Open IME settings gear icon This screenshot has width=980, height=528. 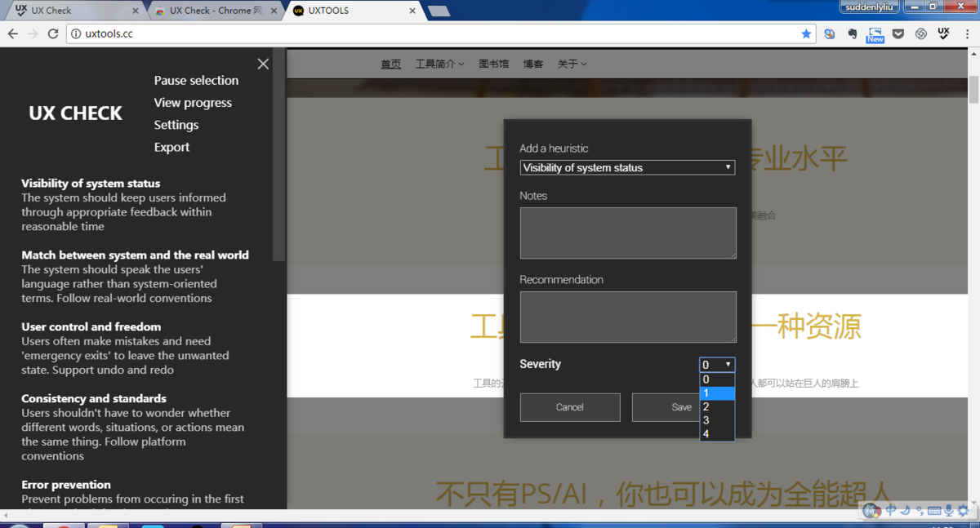pyautogui.click(x=964, y=511)
